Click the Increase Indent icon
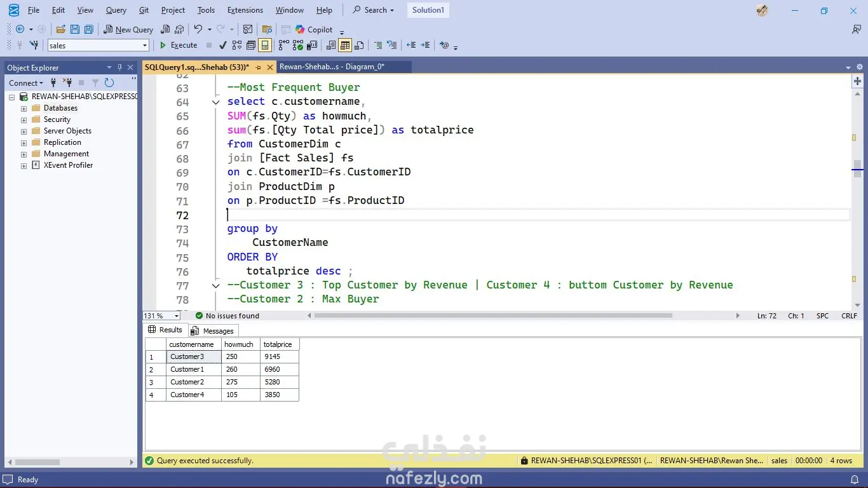The image size is (868, 488). tap(425, 45)
